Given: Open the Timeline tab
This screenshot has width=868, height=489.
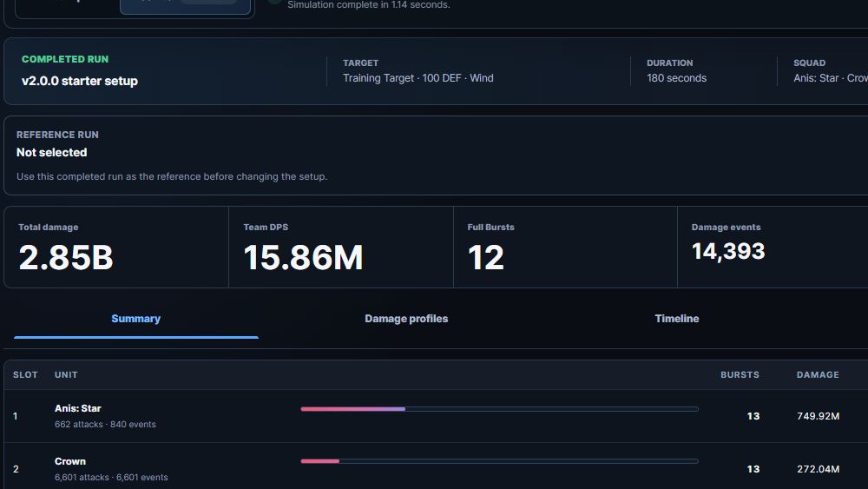Looking at the screenshot, I should pos(676,319).
